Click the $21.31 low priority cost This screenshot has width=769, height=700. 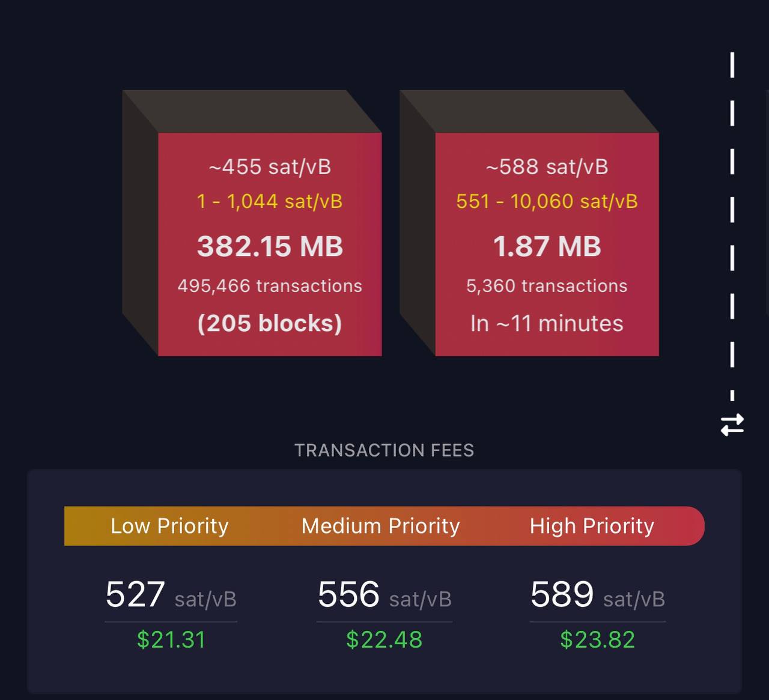point(171,639)
